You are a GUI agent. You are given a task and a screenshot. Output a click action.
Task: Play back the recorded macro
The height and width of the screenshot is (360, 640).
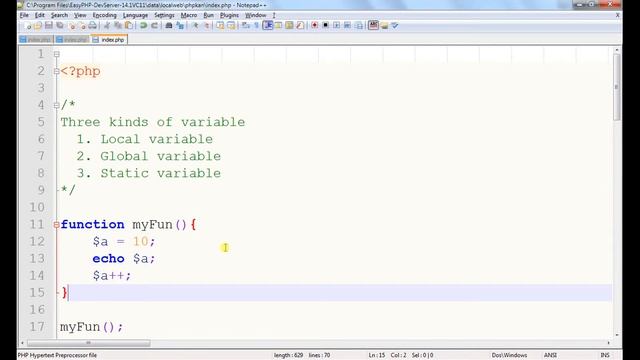coord(336,26)
